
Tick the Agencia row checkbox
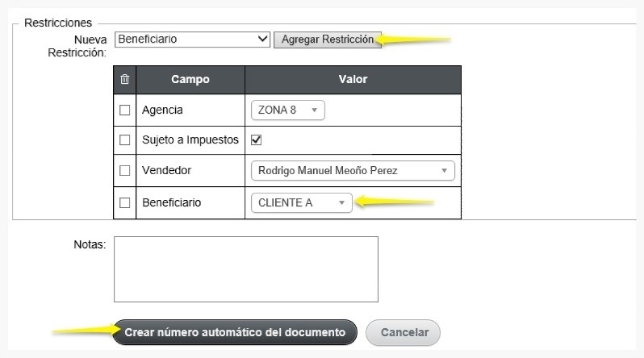pyautogui.click(x=125, y=110)
